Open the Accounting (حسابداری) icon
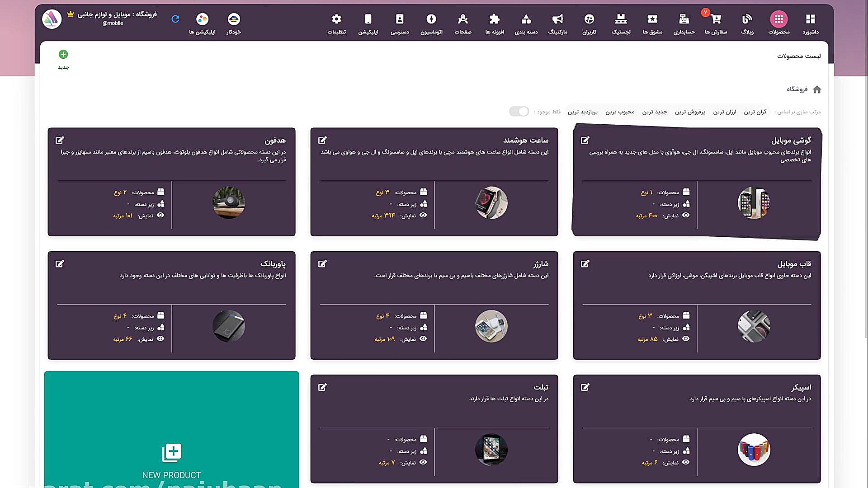This screenshot has height=488, width=868. (684, 19)
